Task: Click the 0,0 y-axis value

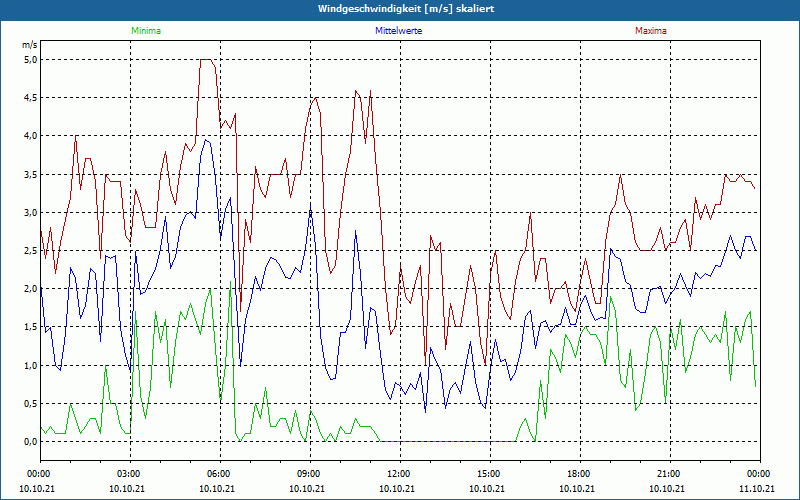Action: tap(31, 442)
